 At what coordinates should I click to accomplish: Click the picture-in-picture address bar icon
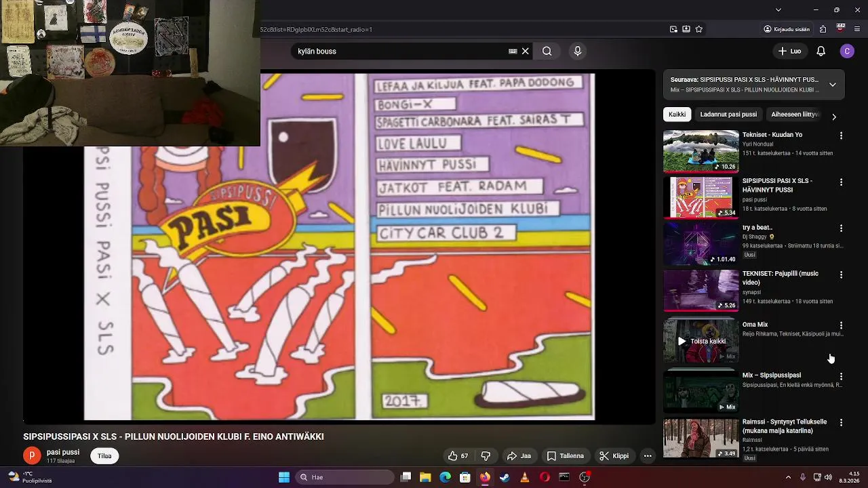coord(673,29)
